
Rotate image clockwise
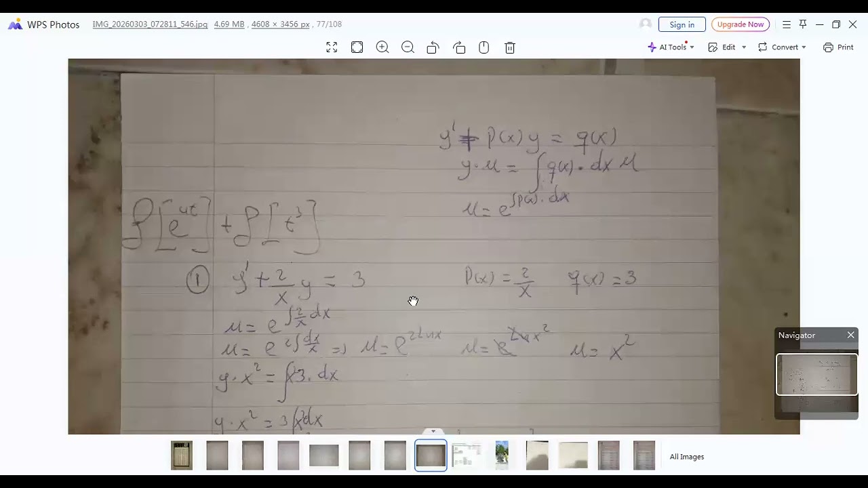(459, 47)
